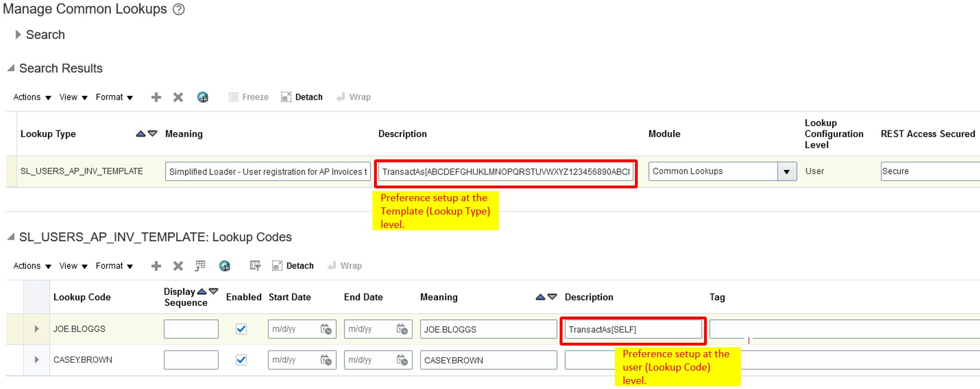Click Enabled column header
The image size is (980, 389).
tap(244, 297)
